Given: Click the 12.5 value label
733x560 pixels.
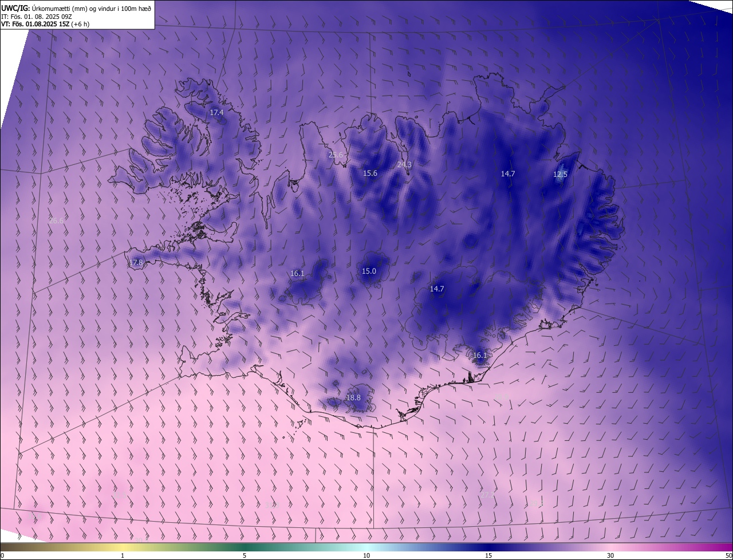Looking at the screenshot, I should click(x=560, y=175).
